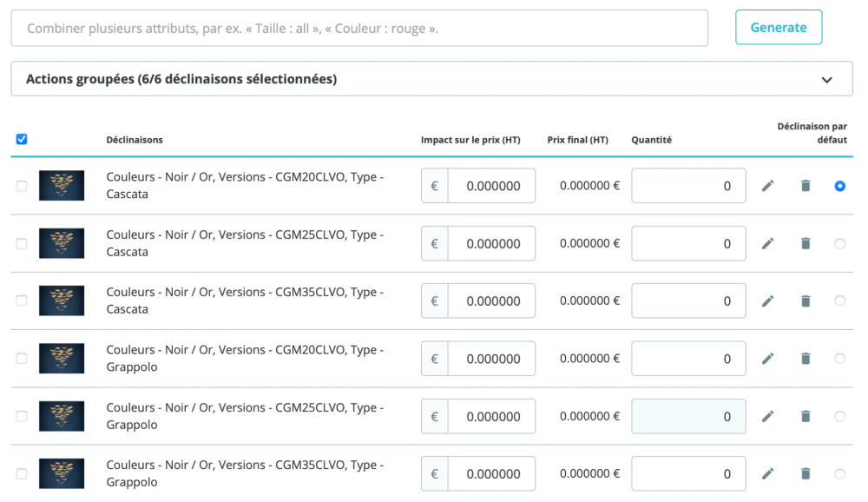Click combination name CGM20CLVO, Type - Cascata
Screen dimensions: 868x502
coord(245,186)
